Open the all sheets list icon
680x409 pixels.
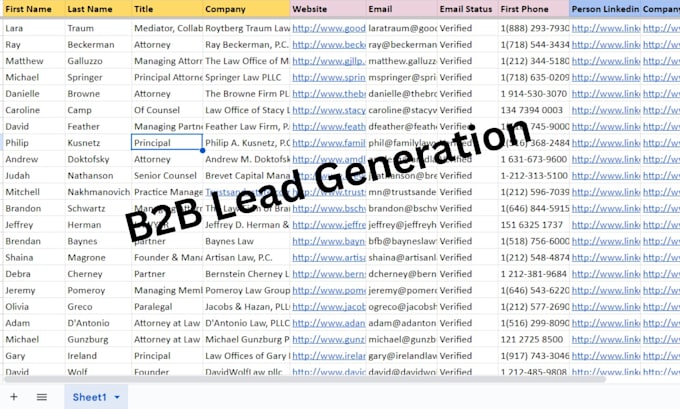42,397
